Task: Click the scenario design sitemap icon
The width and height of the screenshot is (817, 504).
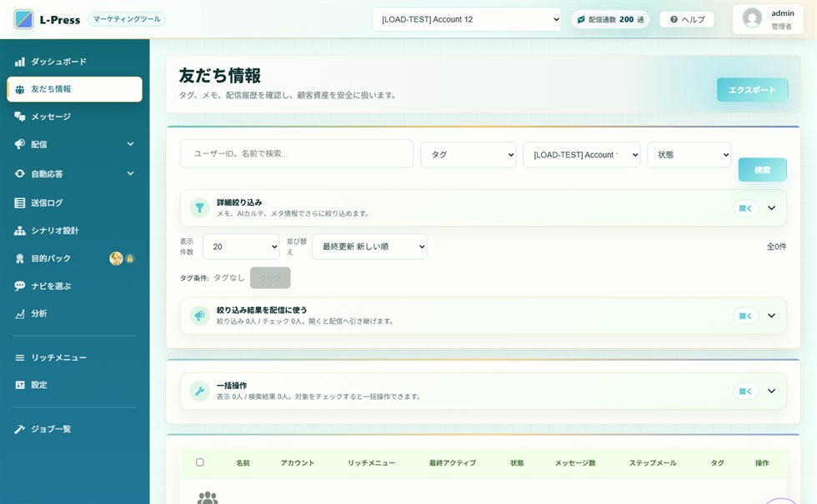Action: pos(20,231)
